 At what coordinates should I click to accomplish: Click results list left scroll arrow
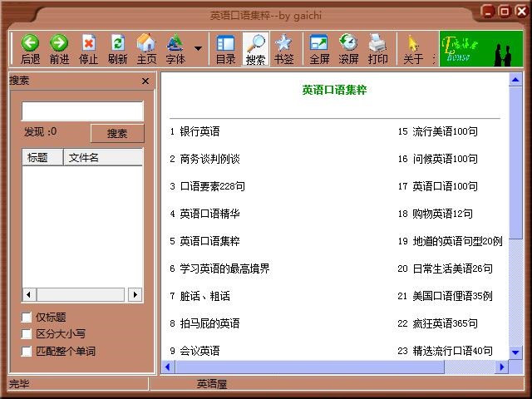tap(29, 294)
